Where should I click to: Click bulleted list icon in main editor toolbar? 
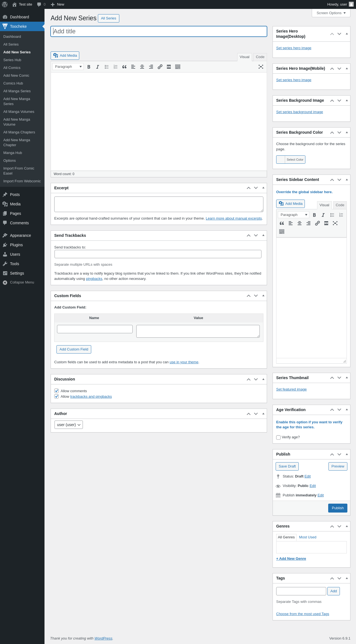point(107,67)
